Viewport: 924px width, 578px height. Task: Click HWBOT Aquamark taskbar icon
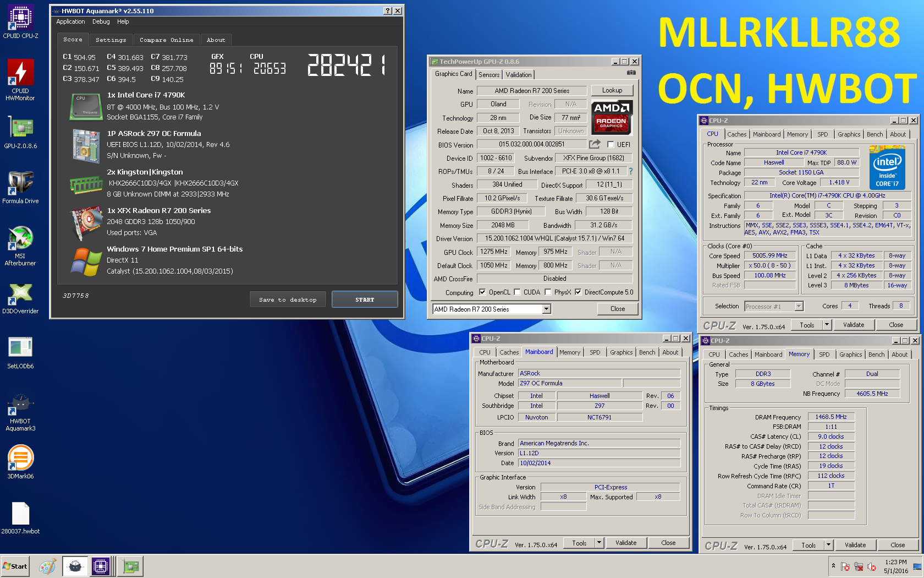pos(75,566)
